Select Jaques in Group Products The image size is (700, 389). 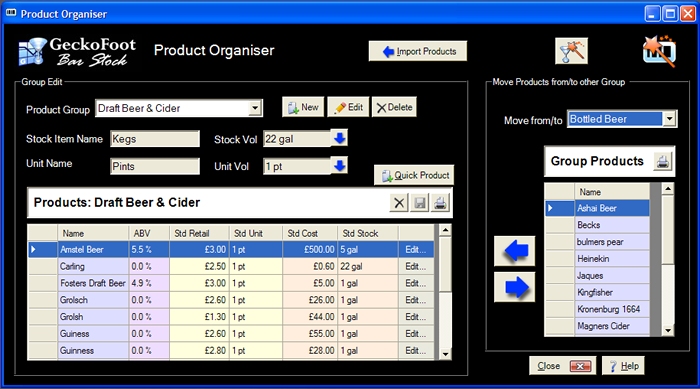[x=612, y=276]
